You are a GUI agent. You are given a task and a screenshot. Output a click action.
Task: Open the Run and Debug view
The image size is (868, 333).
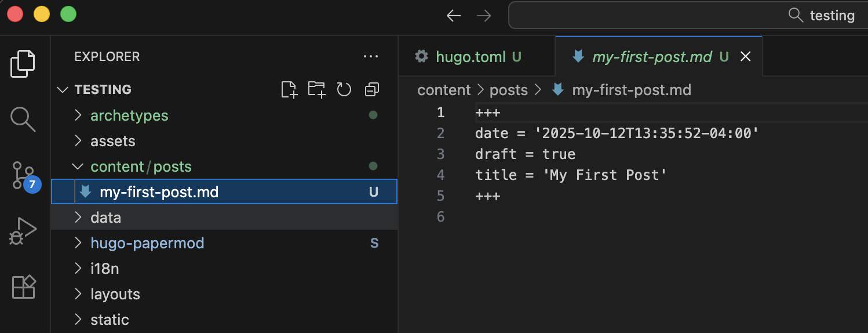[x=23, y=231]
